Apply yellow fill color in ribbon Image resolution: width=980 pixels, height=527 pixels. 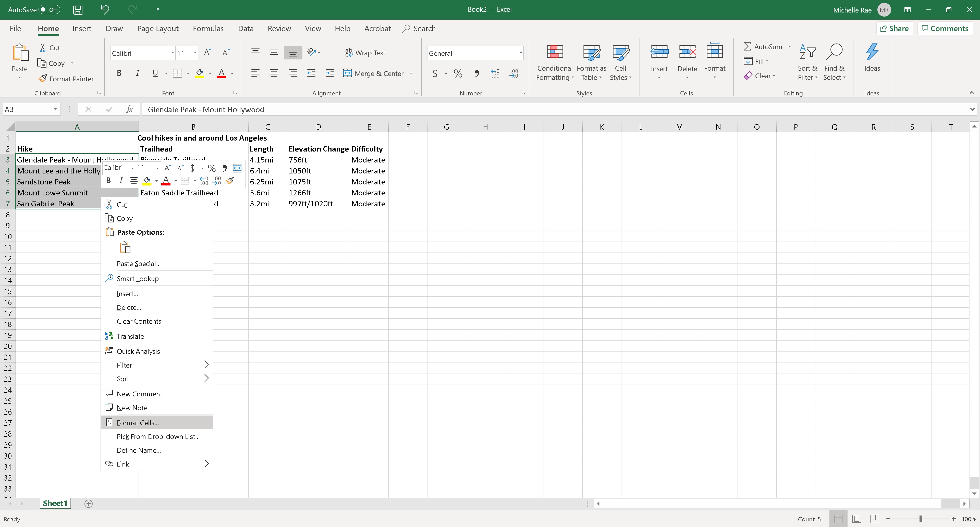200,73
